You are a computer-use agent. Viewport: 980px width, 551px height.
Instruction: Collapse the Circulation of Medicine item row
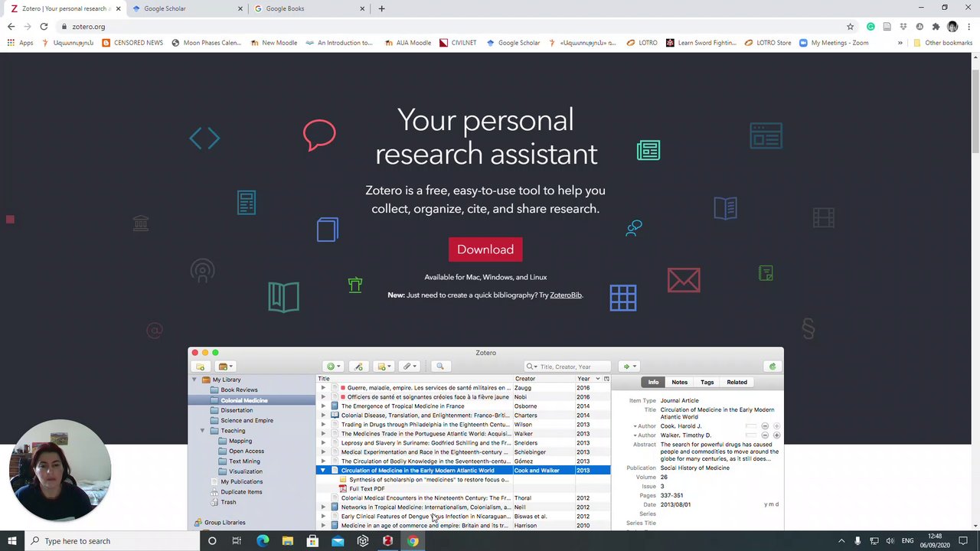coord(323,471)
